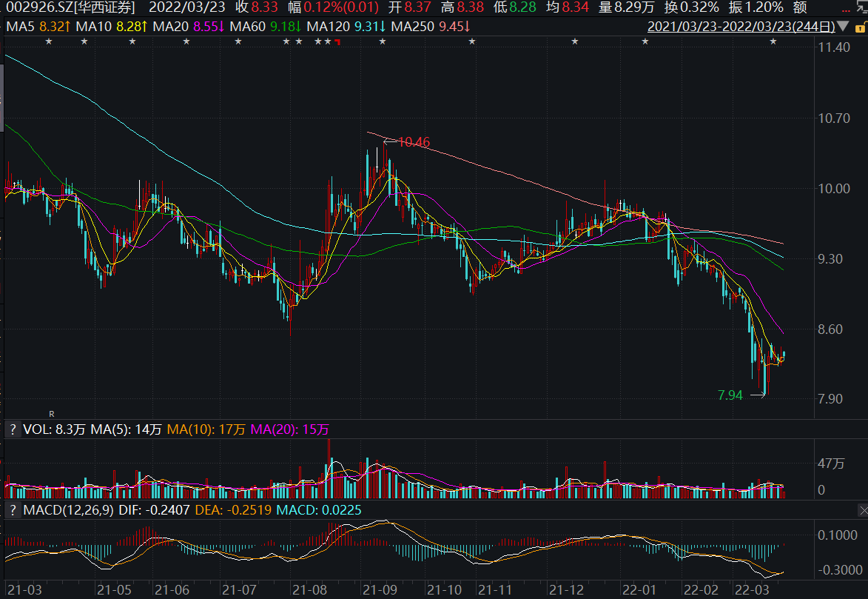The height and width of the screenshot is (599, 868).
Task: Click the low price 低8.28
Action: tap(515, 7)
